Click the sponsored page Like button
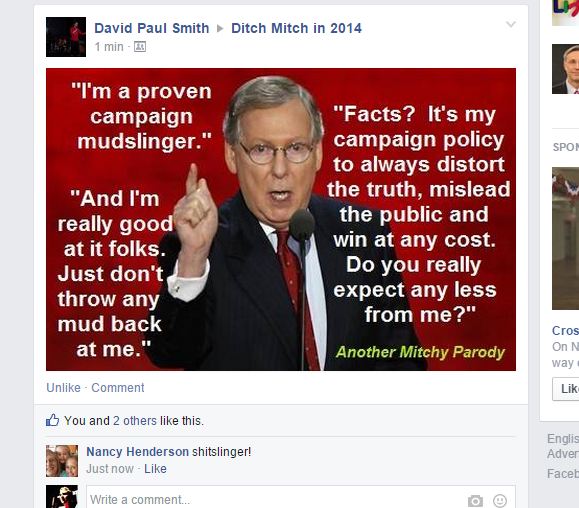The width and height of the screenshot is (579, 508). click(x=566, y=389)
